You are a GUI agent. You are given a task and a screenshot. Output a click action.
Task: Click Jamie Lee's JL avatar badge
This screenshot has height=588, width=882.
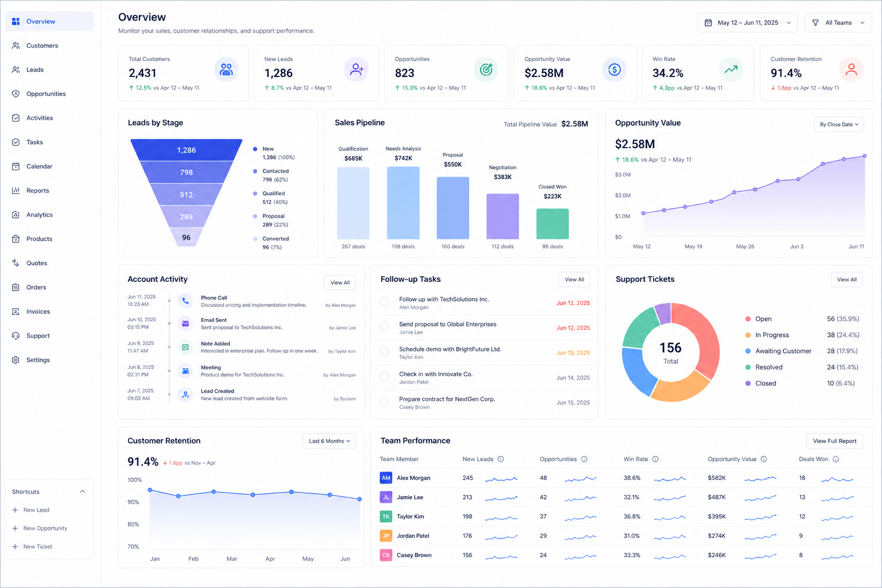tap(386, 497)
